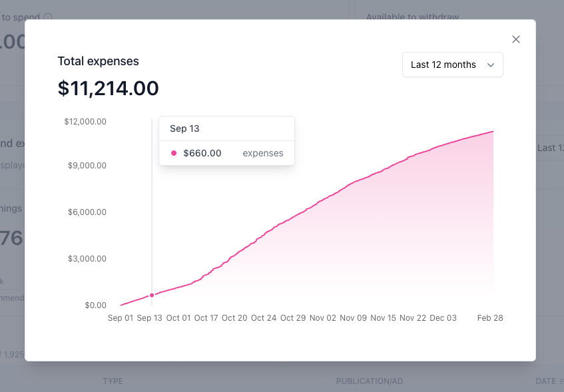Click the info icon beside 'to spend'
This screenshot has height=392, width=564.
48,17
